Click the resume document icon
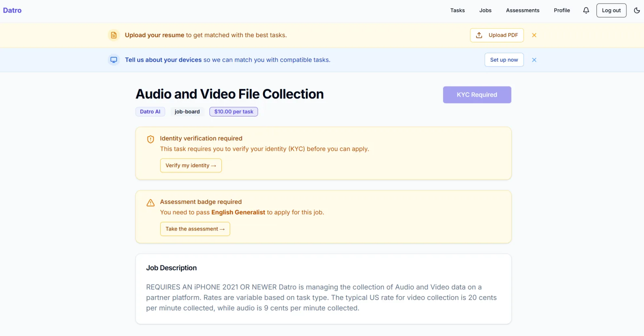The image size is (644, 336). [114, 35]
